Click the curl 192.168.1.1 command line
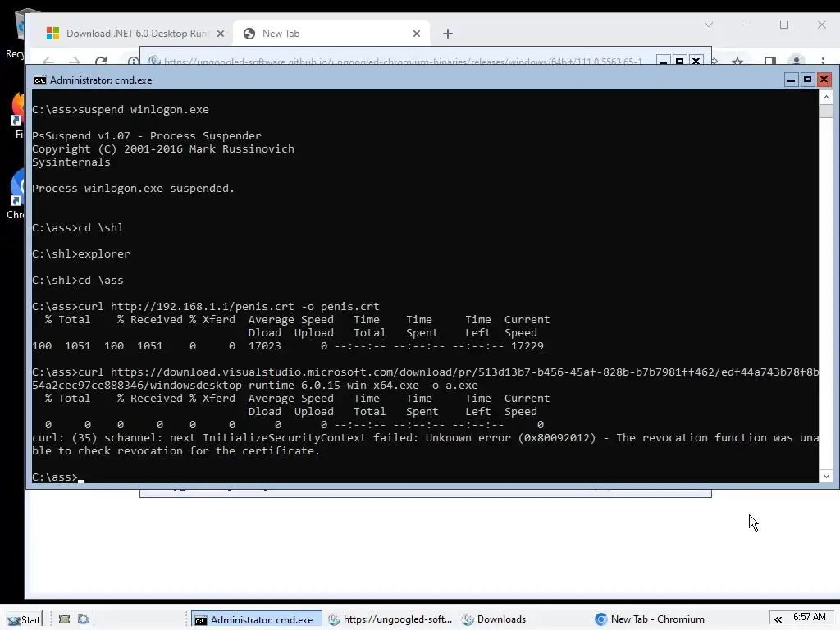Viewport: 840px width, 630px height. point(206,307)
